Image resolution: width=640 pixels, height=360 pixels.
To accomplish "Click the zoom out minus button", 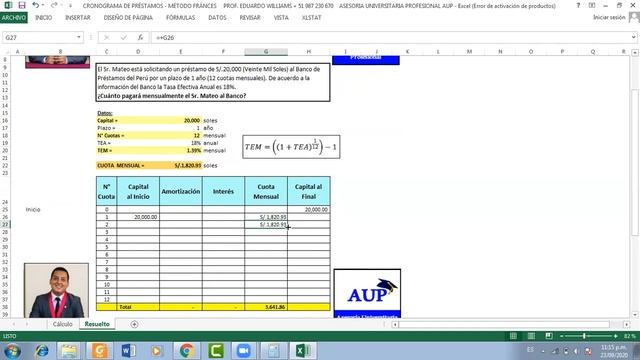I will pos(561,336).
